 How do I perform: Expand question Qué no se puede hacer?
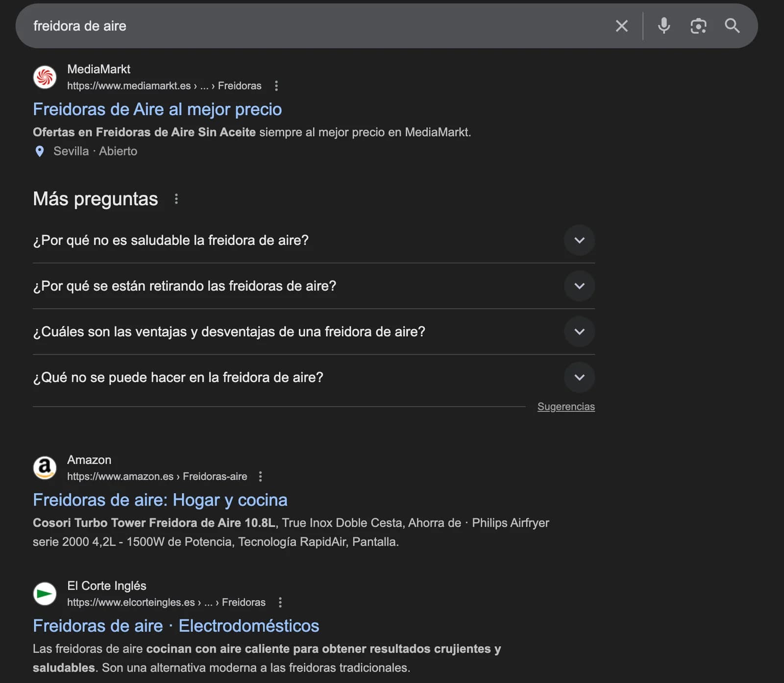point(579,377)
